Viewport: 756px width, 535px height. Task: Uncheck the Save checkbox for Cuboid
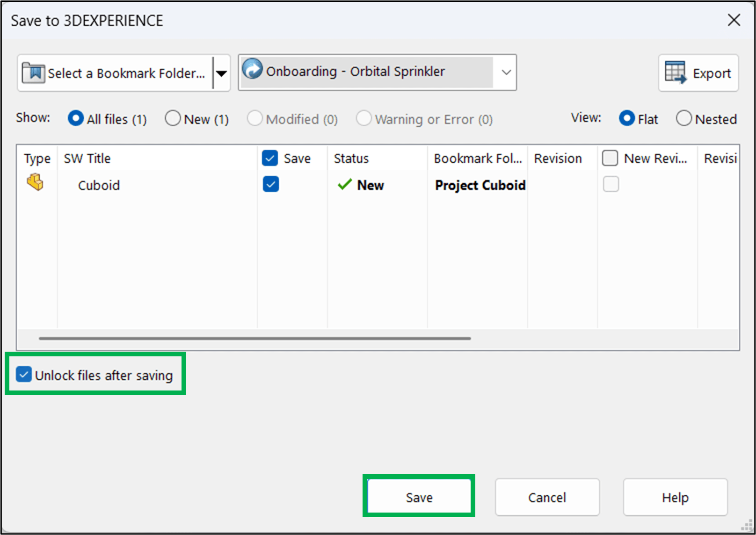point(271,184)
